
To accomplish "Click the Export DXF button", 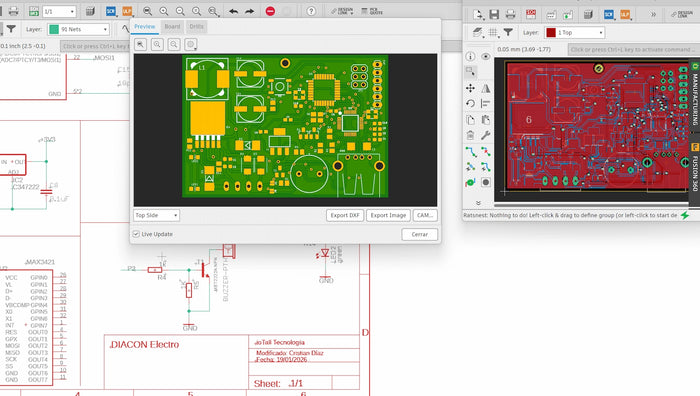I will (345, 215).
